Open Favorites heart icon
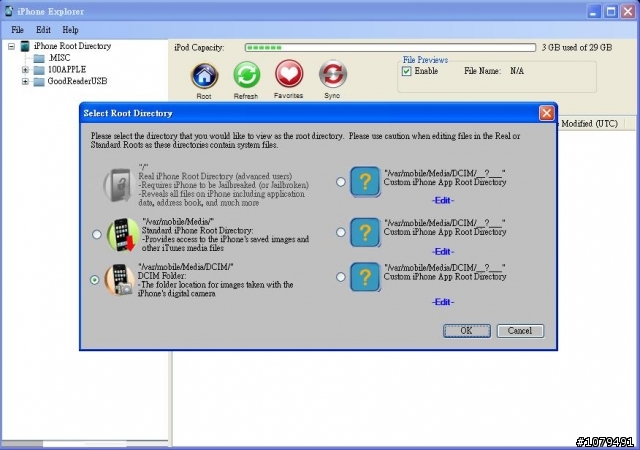 point(289,74)
